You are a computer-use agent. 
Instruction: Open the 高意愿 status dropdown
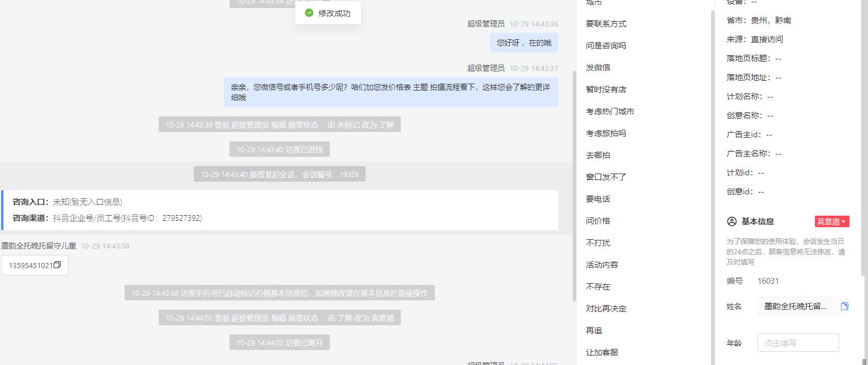point(832,221)
